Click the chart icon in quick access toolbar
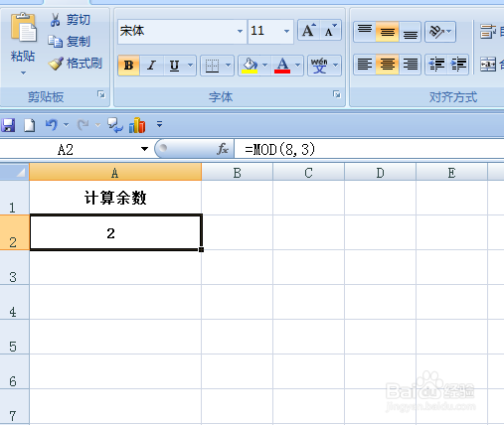 point(137,125)
